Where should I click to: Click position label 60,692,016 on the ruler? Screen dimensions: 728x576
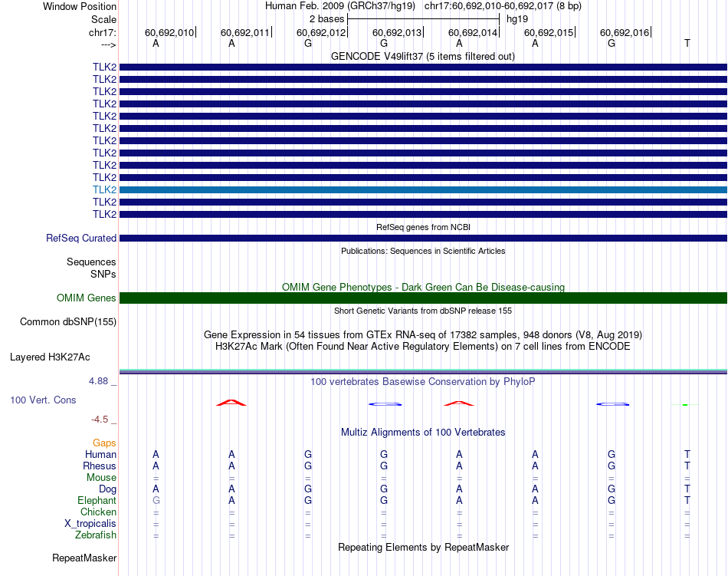(625, 32)
